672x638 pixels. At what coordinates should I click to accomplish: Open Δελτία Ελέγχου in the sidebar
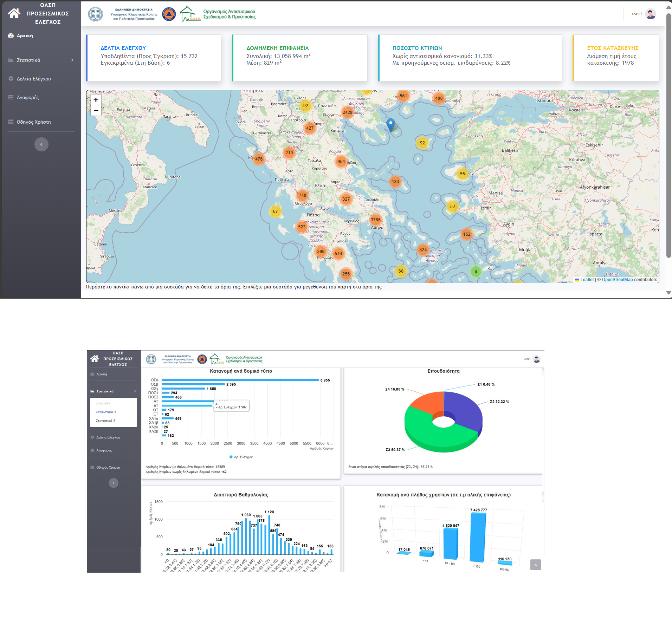(34, 79)
